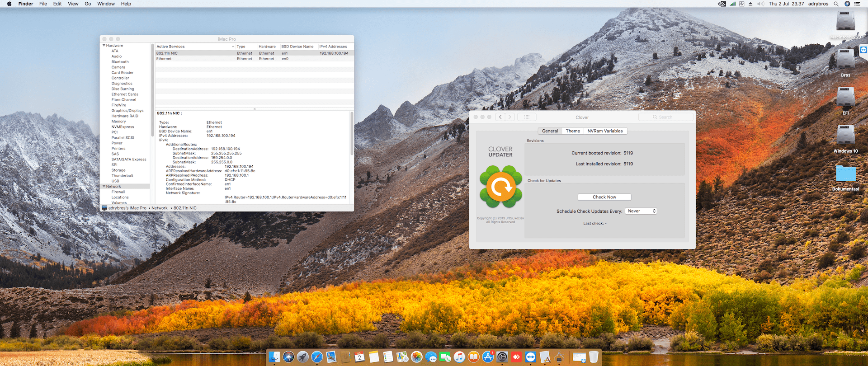This screenshot has width=868, height=366.
Task: Open the Go menu
Action: [x=88, y=4]
